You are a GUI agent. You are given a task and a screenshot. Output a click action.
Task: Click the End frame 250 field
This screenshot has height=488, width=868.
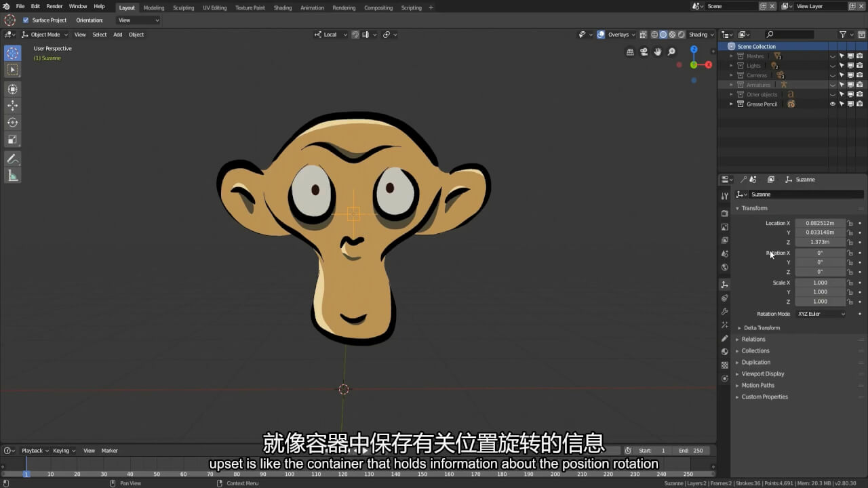tap(692, 451)
